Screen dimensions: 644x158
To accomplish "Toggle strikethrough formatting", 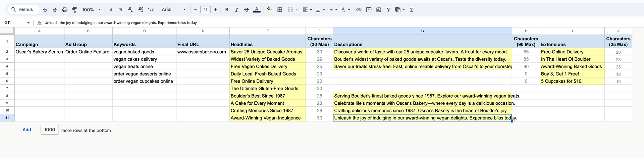I will point(247,10).
